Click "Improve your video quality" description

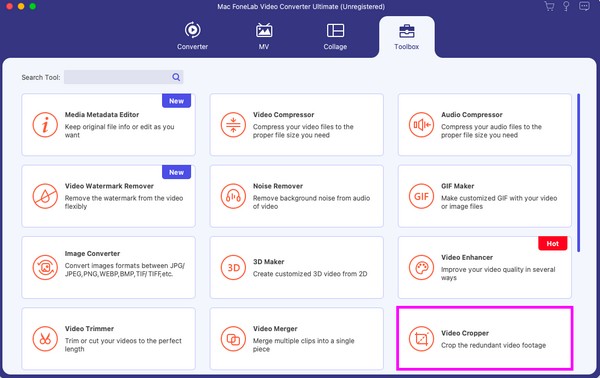coord(498,274)
